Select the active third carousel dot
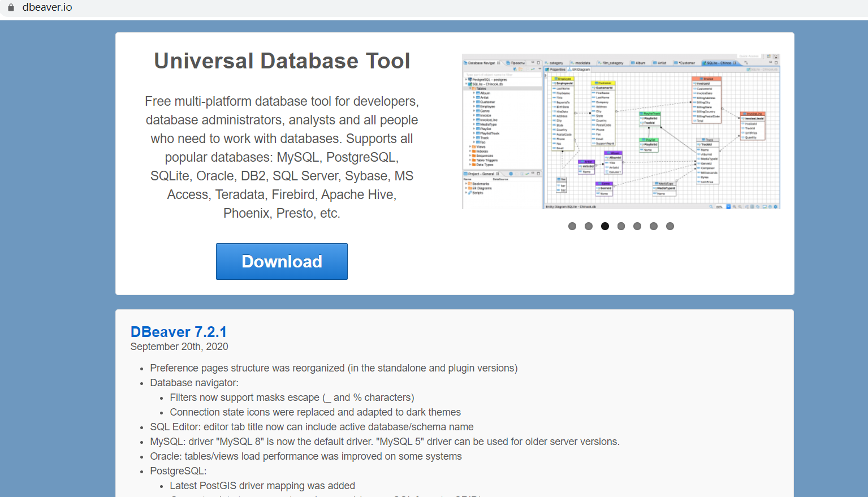The image size is (868, 497). click(605, 226)
